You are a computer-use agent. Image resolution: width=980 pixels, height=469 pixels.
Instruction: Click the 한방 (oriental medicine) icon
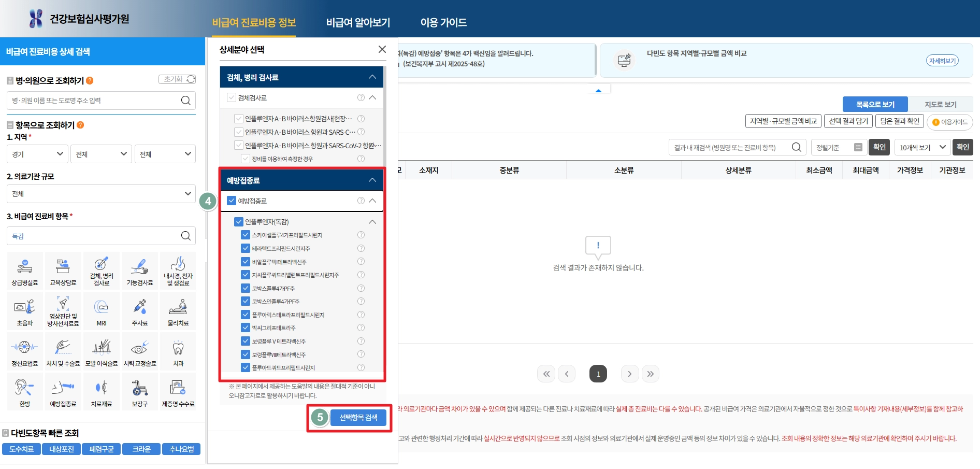point(24,391)
